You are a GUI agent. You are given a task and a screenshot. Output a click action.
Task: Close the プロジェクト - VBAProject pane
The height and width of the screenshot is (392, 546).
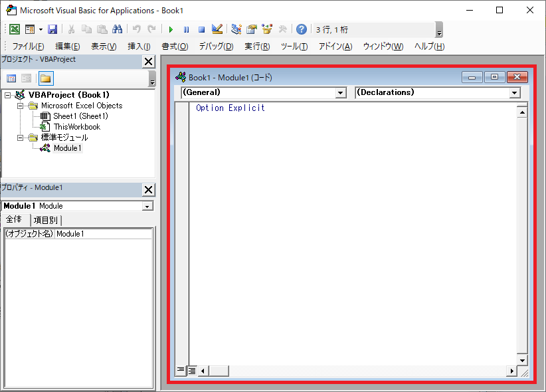pyautogui.click(x=149, y=62)
